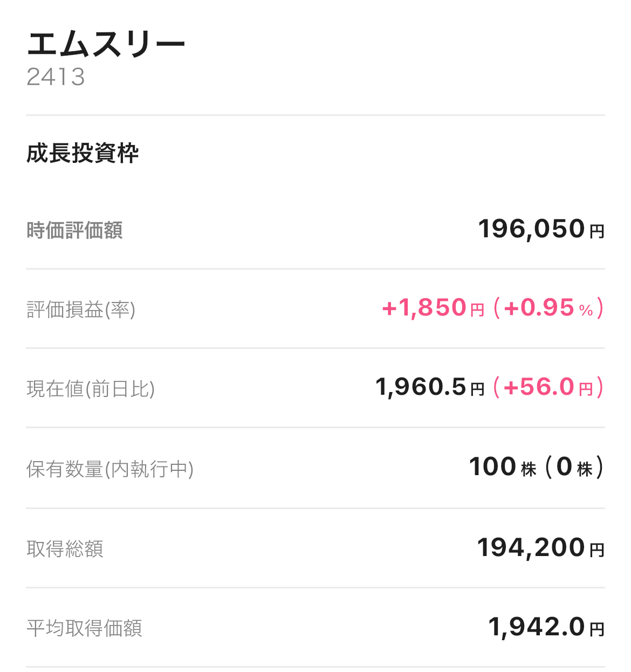Tap the 平均取得価額 label
Screen dimensions: 631x672
coord(84,628)
